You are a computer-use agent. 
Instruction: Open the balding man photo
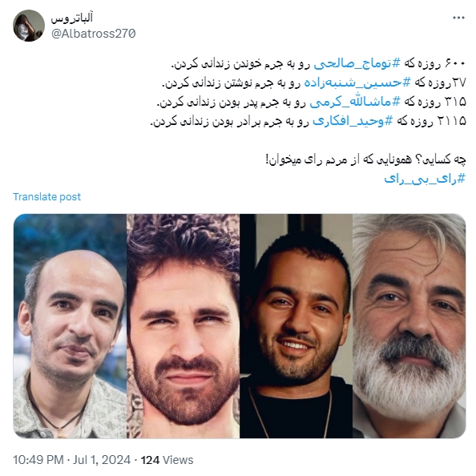pyautogui.click(x=70, y=326)
